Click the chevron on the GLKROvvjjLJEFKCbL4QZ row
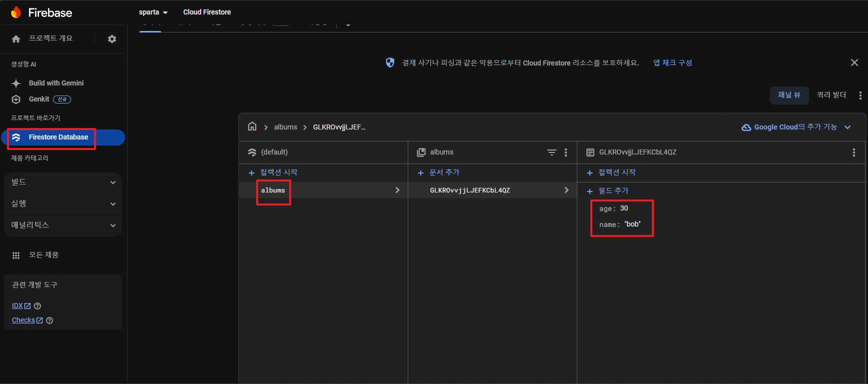Viewport: 868px width, 384px height. (566, 190)
